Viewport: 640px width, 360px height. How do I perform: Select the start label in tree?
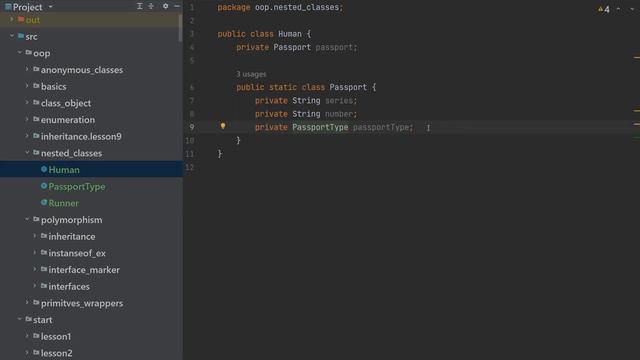[x=42, y=320]
